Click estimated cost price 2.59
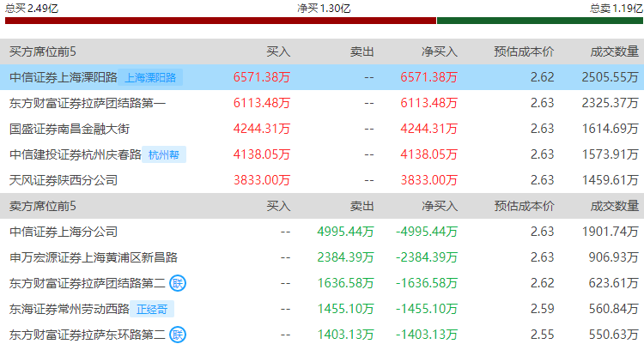644x344 pixels. [543, 309]
